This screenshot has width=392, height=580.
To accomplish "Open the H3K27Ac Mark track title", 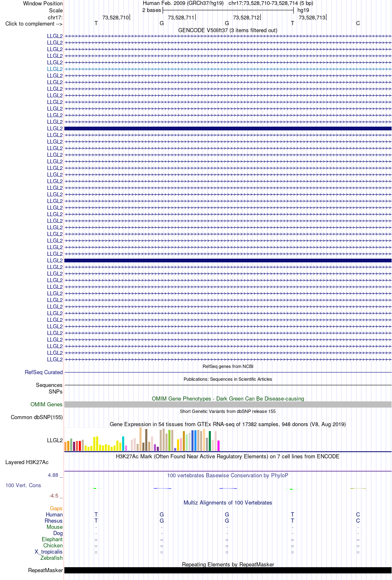I will (228, 456).
